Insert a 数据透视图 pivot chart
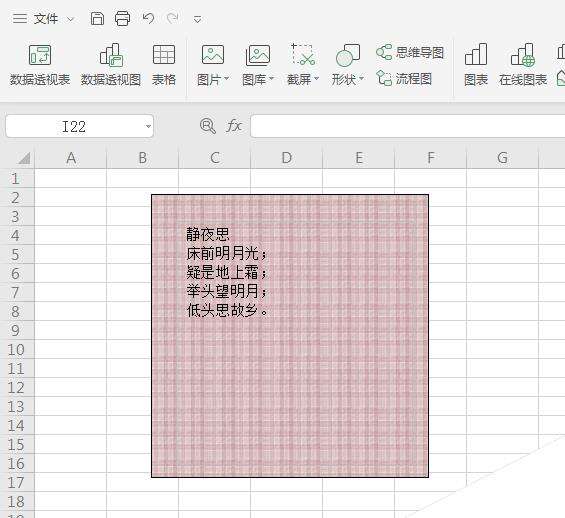The width and height of the screenshot is (565, 518). coord(111,65)
